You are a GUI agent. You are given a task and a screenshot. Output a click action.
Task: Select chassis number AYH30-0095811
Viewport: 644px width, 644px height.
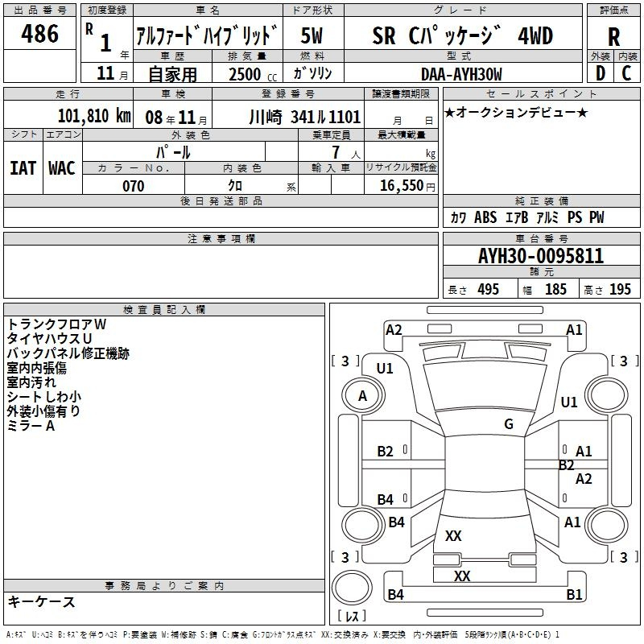540,257
